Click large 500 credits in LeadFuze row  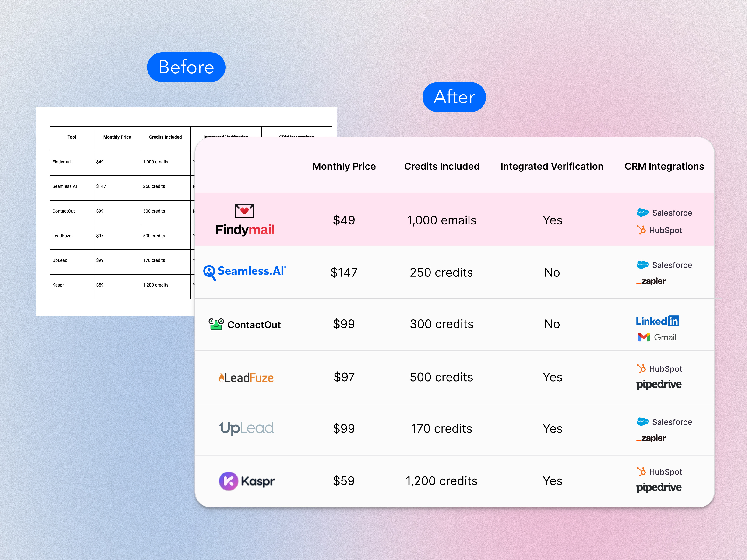pos(441,377)
